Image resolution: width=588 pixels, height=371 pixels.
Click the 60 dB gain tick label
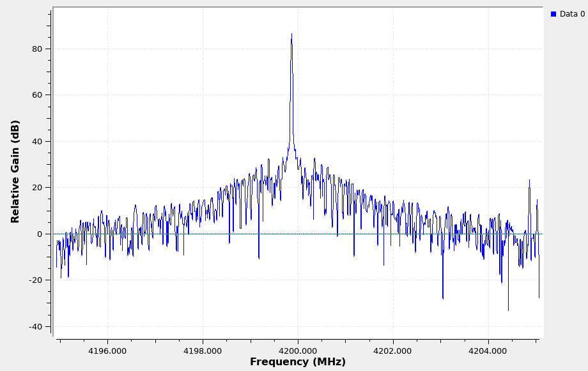37,95
